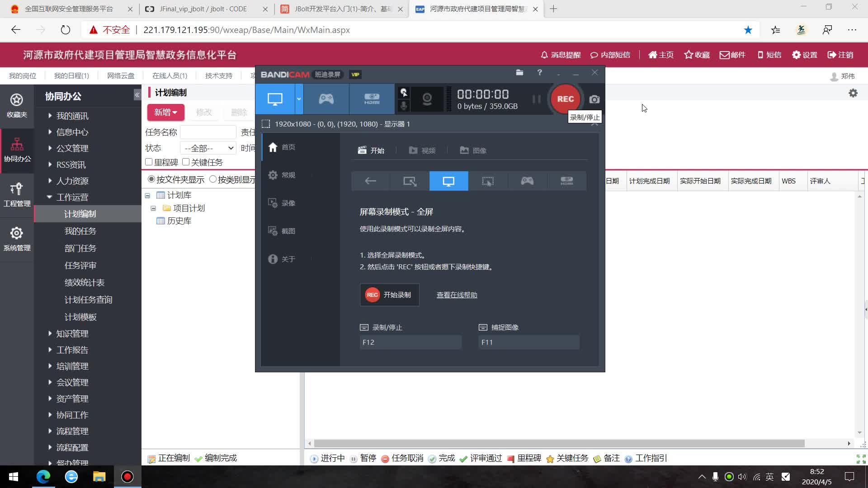Select Bandicam screen recording mode button
868x488 pixels.
click(275, 99)
